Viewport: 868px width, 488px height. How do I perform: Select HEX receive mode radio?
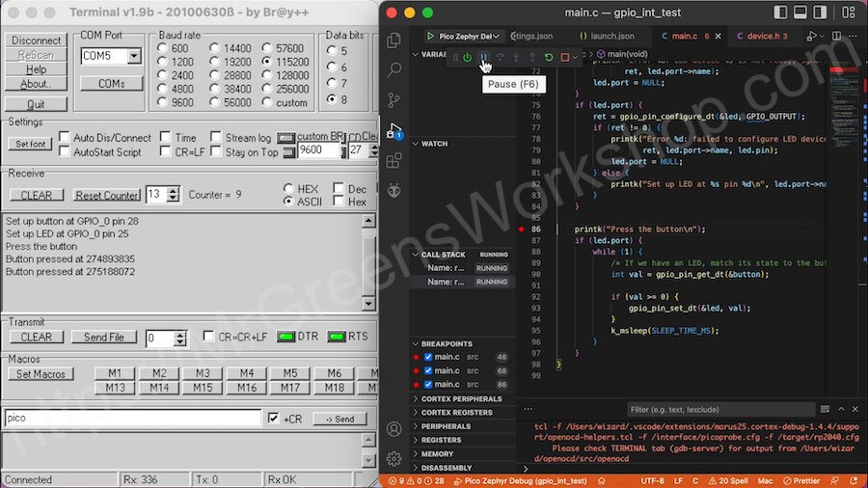click(x=287, y=188)
